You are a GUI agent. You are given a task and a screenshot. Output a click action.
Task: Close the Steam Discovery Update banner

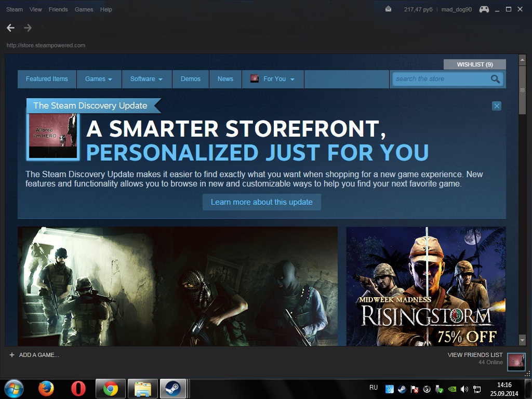497,106
